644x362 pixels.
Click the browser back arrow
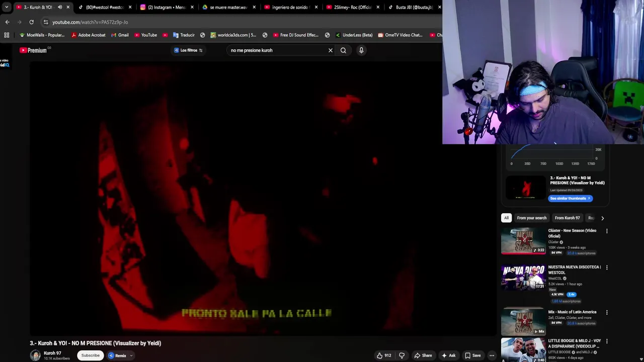pos(7,22)
